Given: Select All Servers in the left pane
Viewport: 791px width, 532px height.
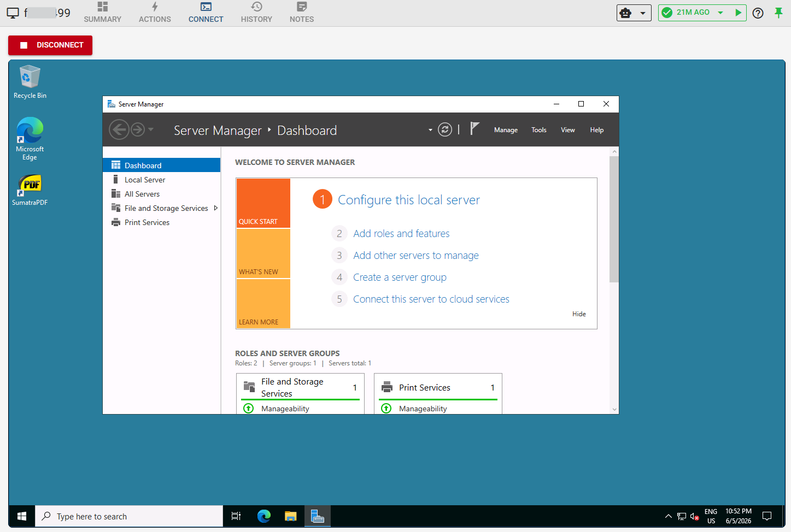Looking at the screenshot, I should tap(161, 193).
